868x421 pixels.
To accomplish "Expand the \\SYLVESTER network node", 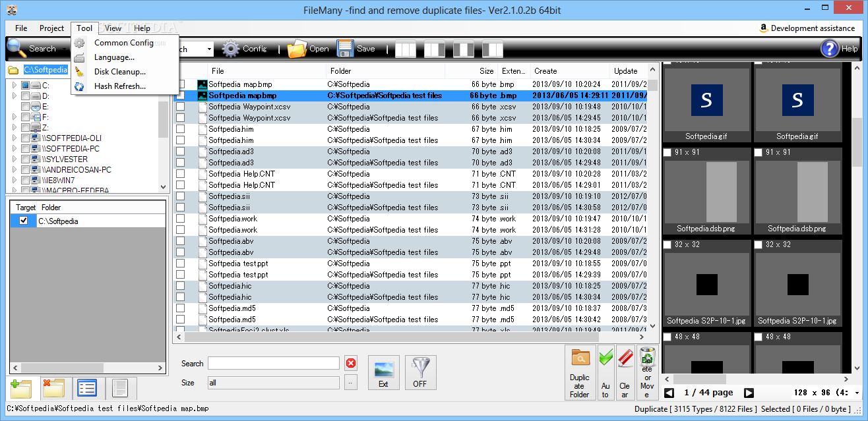I will 15,159.
